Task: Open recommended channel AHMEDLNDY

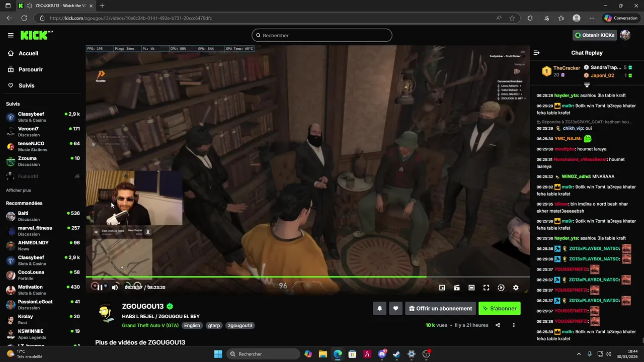Action: coord(43,245)
